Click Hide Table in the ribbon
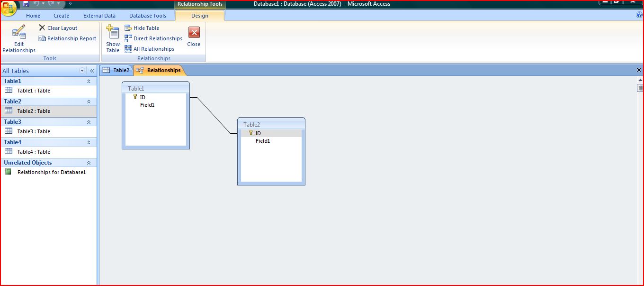Screen dimensions: 644x286 (142, 28)
